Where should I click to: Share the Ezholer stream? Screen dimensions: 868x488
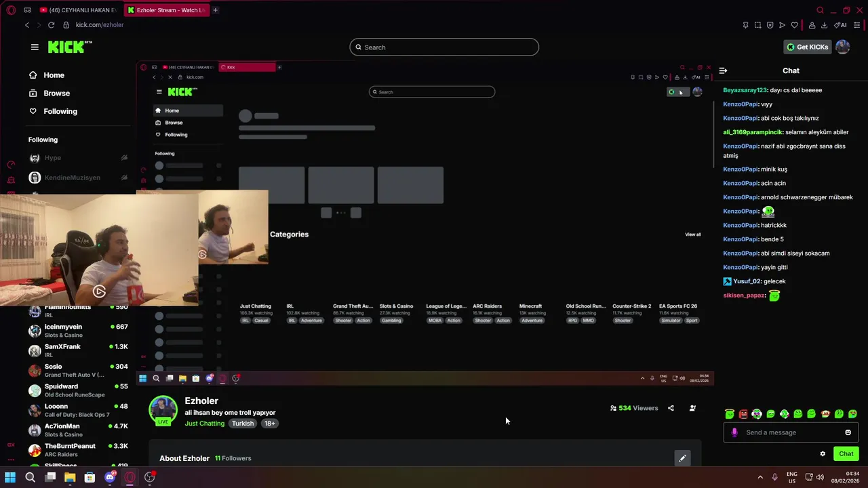coord(671,408)
